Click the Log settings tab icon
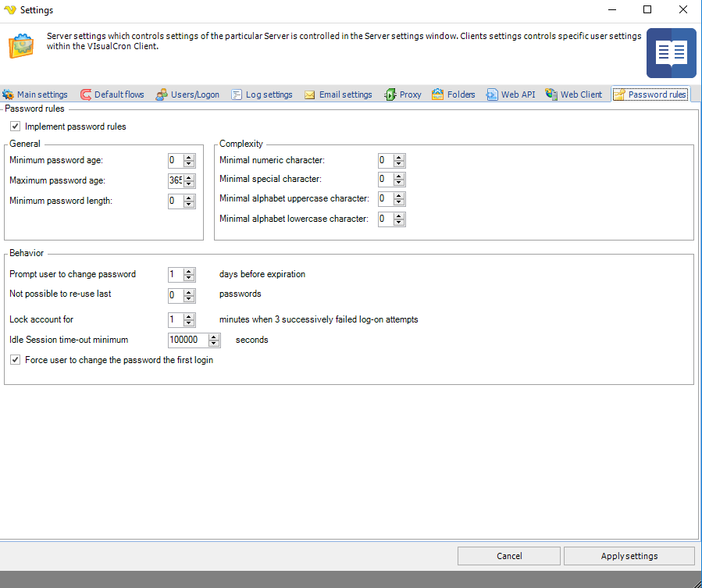This screenshot has height=588, width=702. point(237,94)
